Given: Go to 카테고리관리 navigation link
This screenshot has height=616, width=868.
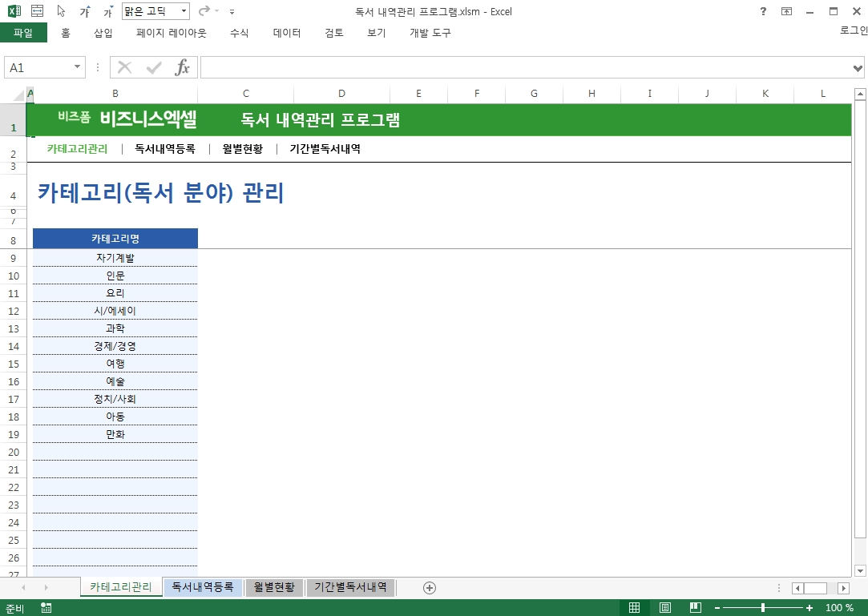Looking at the screenshot, I should 77,148.
